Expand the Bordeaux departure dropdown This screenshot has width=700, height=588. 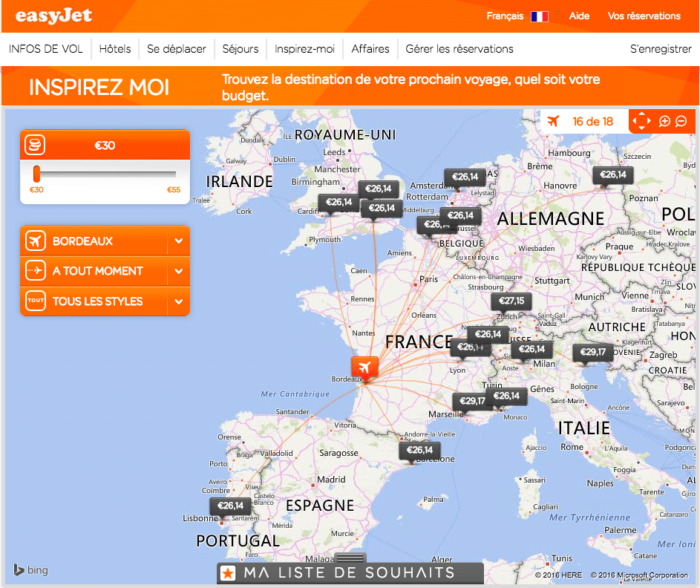(179, 241)
